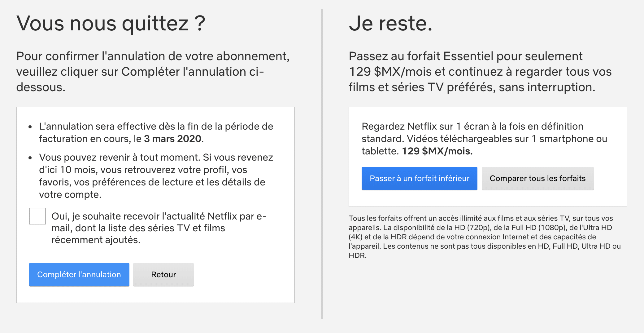Viewport: 644px width, 333px height.
Task: Select the bold date '3 mars 2020'
Action: click(173, 139)
